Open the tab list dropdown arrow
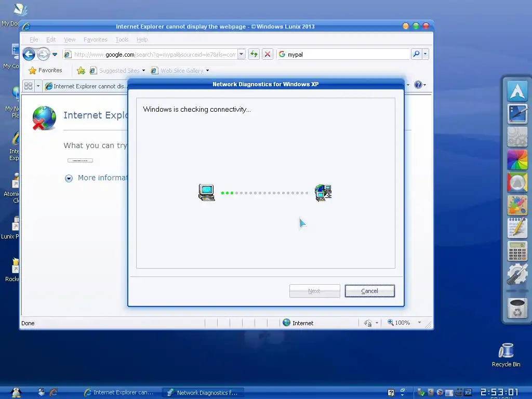Image resolution: width=532 pixels, height=399 pixels. [x=38, y=86]
